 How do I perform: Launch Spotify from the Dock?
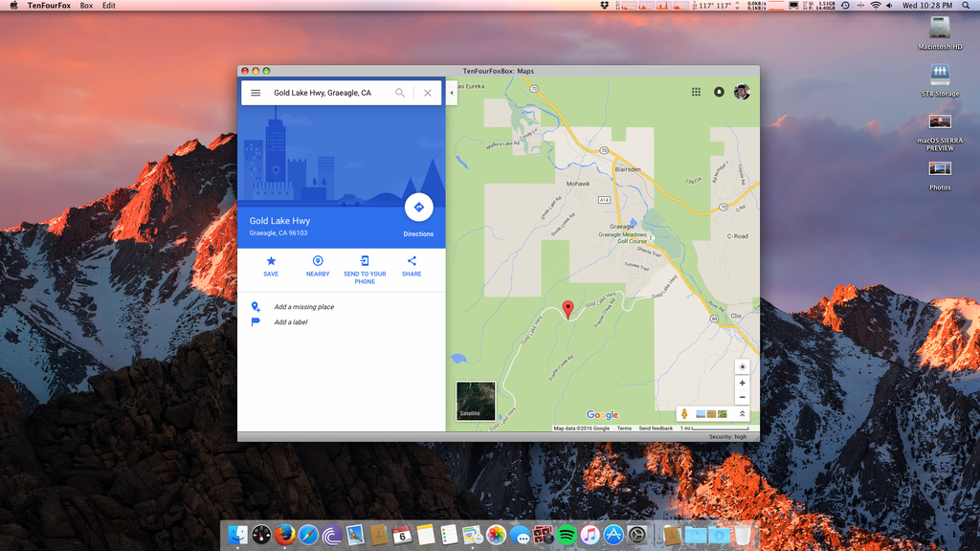567,535
